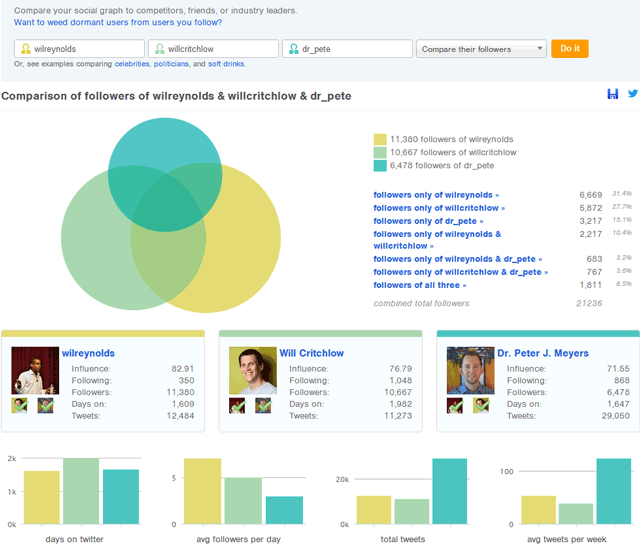640x549 pixels.
Task: Click first small icon under Dr. Pete photo
Action: pyautogui.click(x=455, y=405)
